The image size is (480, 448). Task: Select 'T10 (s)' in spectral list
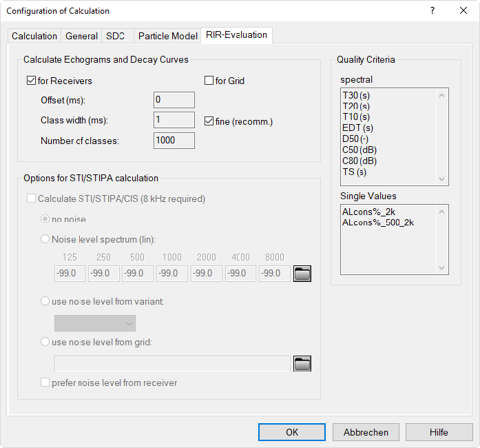(356, 117)
